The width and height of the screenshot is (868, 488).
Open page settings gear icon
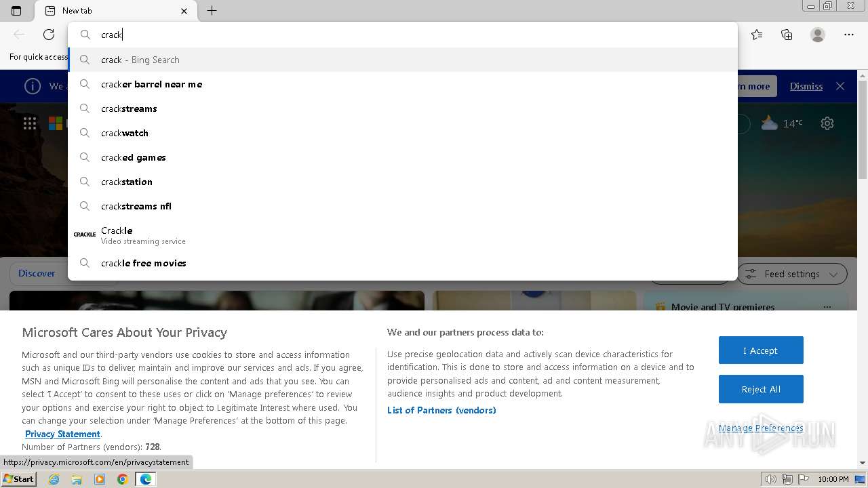coord(827,123)
